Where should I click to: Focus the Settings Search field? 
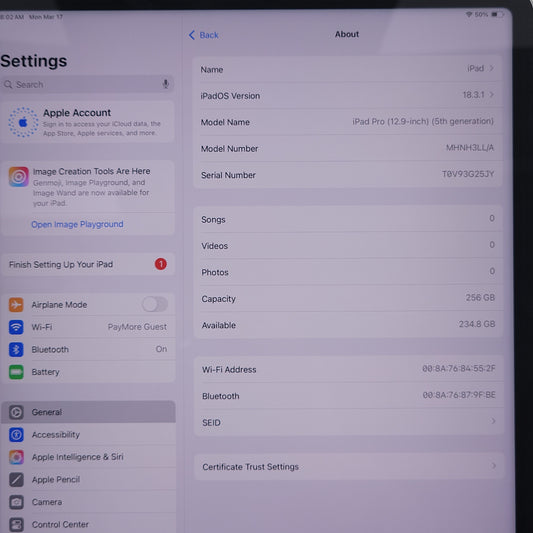tap(87, 84)
